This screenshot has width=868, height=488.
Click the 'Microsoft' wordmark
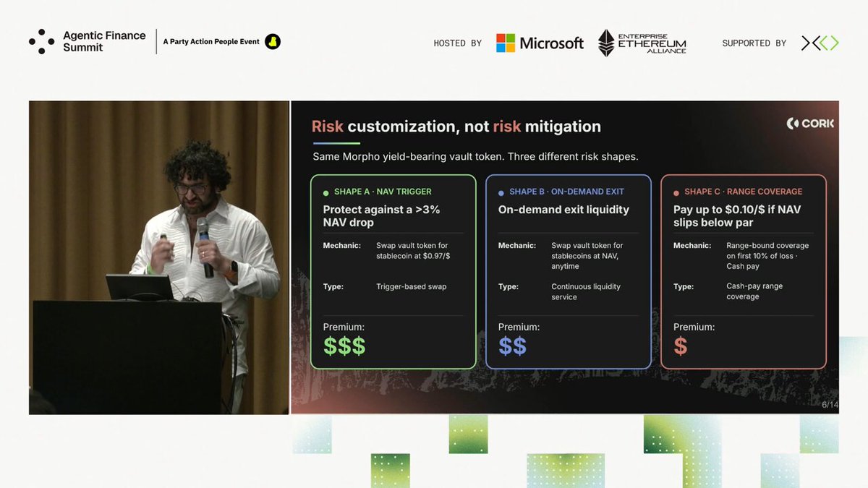coord(552,43)
